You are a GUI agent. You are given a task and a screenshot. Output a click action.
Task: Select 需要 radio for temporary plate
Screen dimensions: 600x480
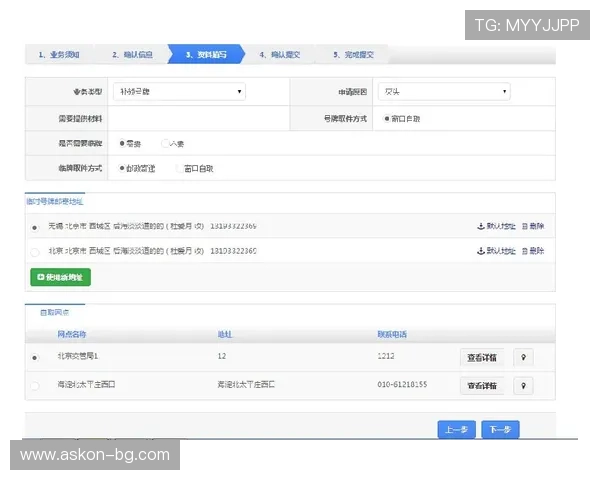tap(122, 144)
